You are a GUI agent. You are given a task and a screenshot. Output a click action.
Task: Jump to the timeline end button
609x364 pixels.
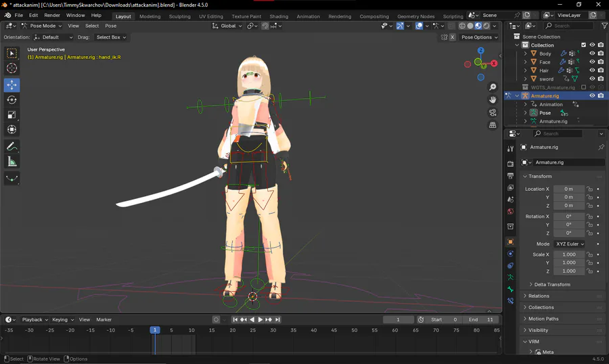coord(277,320)
